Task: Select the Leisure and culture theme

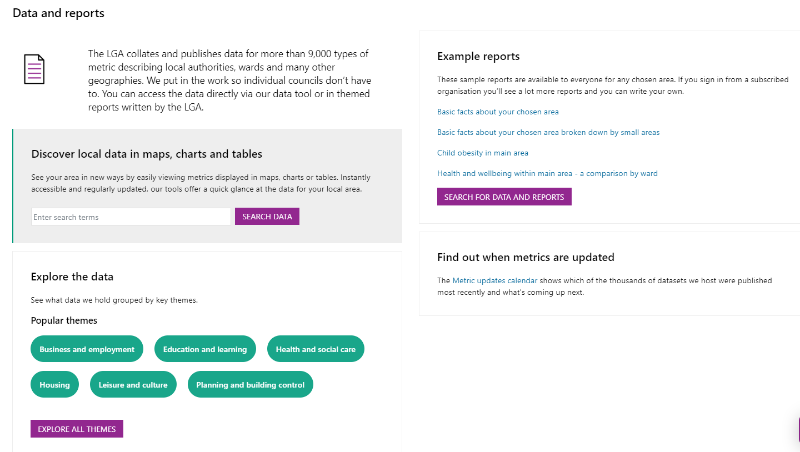Action: [133, 385]
